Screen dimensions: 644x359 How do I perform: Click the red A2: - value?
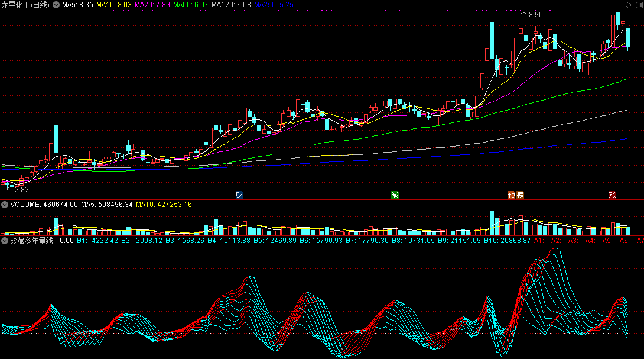click(558, 241)
